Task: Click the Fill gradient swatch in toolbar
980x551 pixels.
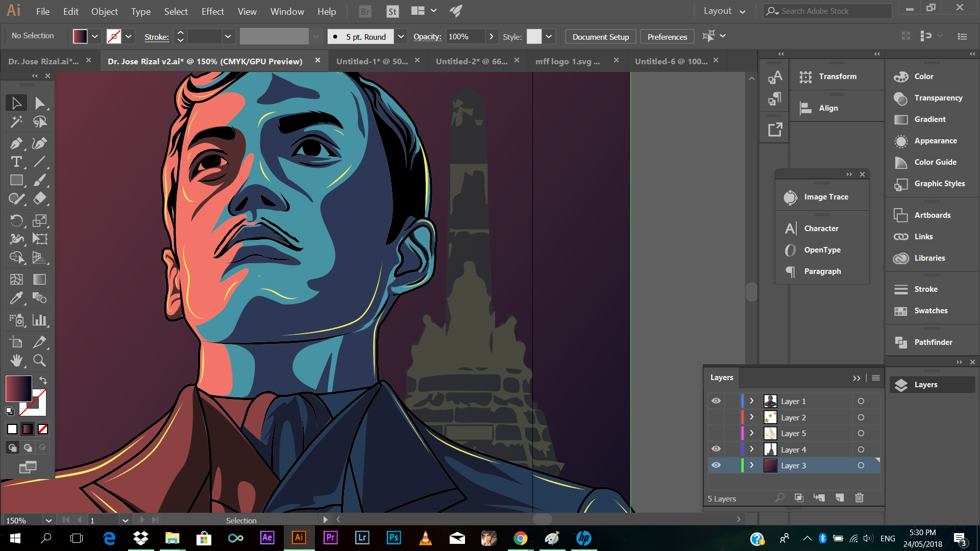Action: [19, 389]
